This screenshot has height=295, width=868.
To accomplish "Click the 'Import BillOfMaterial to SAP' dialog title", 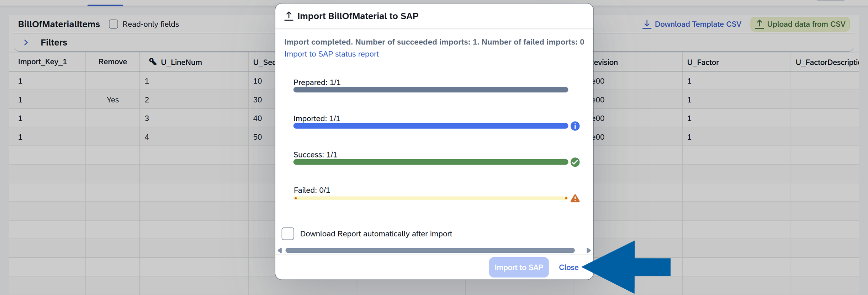I will 358,16.
